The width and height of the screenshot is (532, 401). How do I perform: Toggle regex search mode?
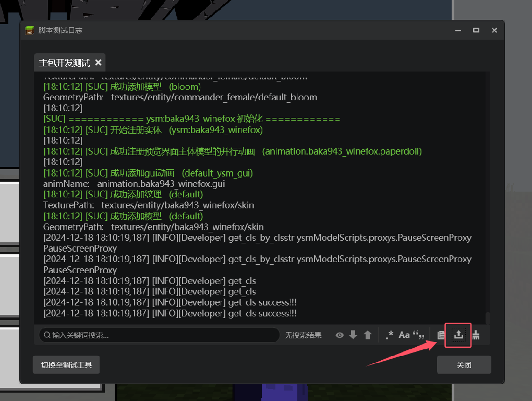[x=389, y=335]
